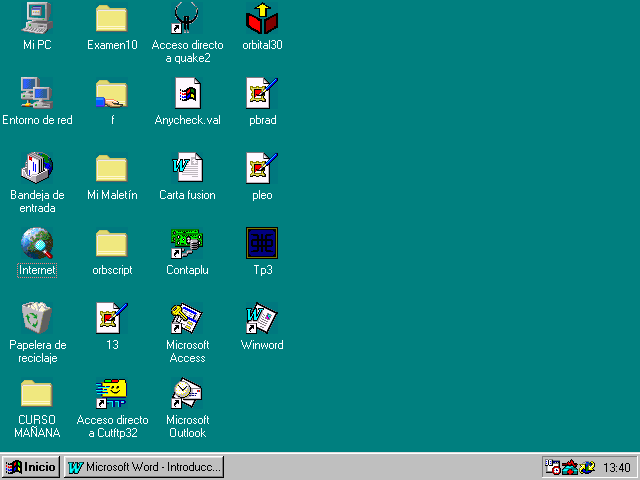Click the "Anycheck.val" label text
The width and height of the screenshot is (640, 480).
pos(187,120)
